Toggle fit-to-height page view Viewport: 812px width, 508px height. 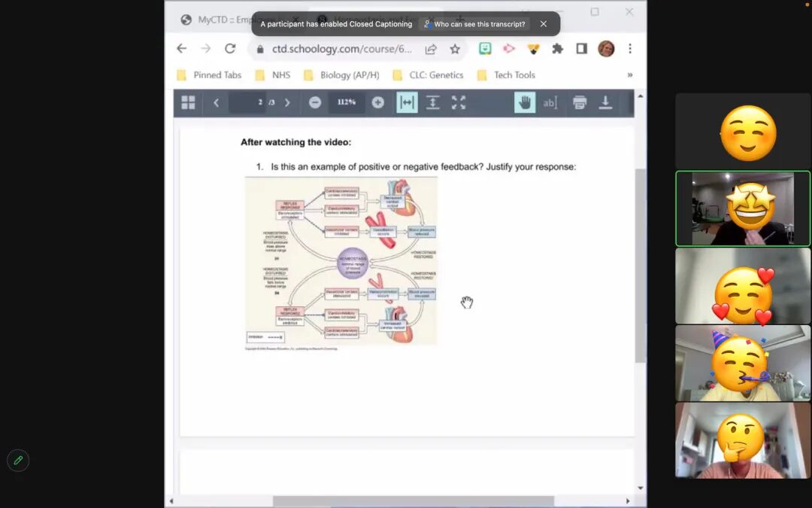432,102
